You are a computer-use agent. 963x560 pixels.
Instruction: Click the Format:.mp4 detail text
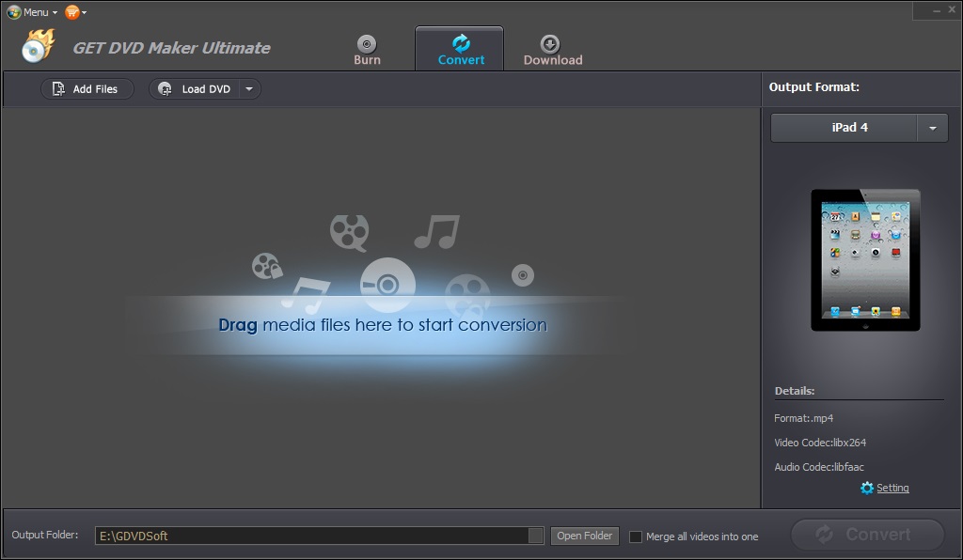pos(803,418)
